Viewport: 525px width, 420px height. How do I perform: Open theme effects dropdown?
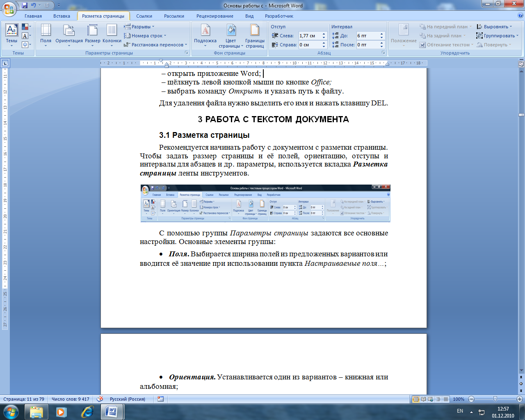pos(27,44)
